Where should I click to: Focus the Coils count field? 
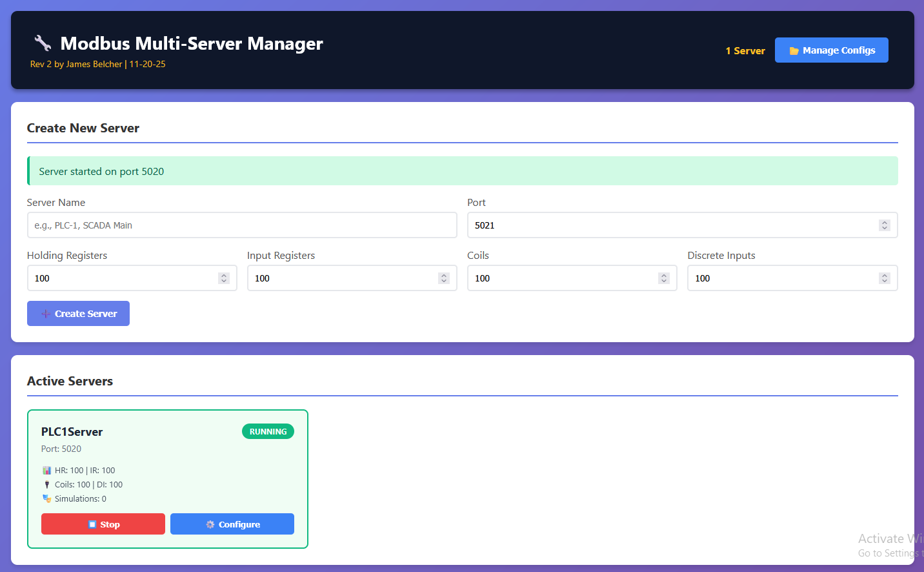tap(572, 278)
